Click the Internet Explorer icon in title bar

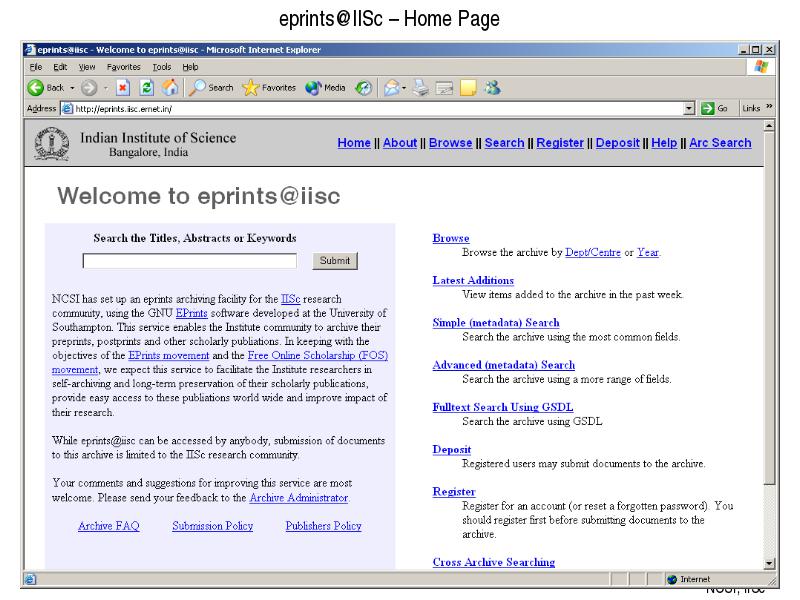(30, 49)
